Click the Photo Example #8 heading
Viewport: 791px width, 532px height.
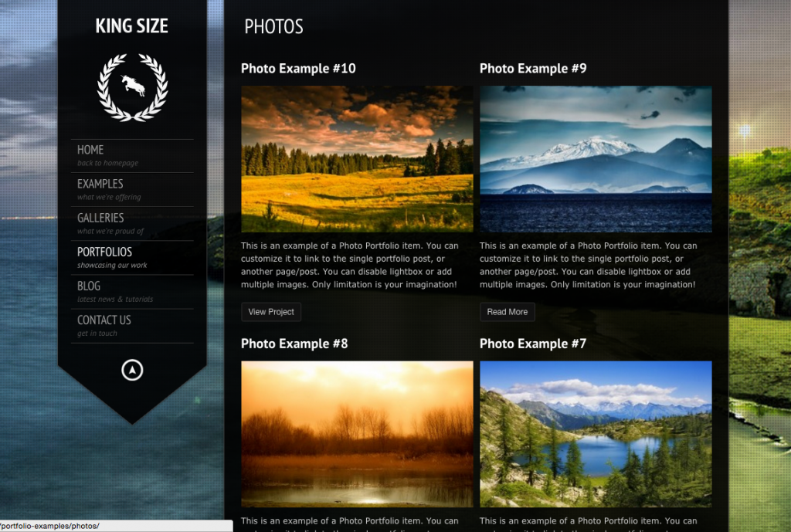(294, 344)
